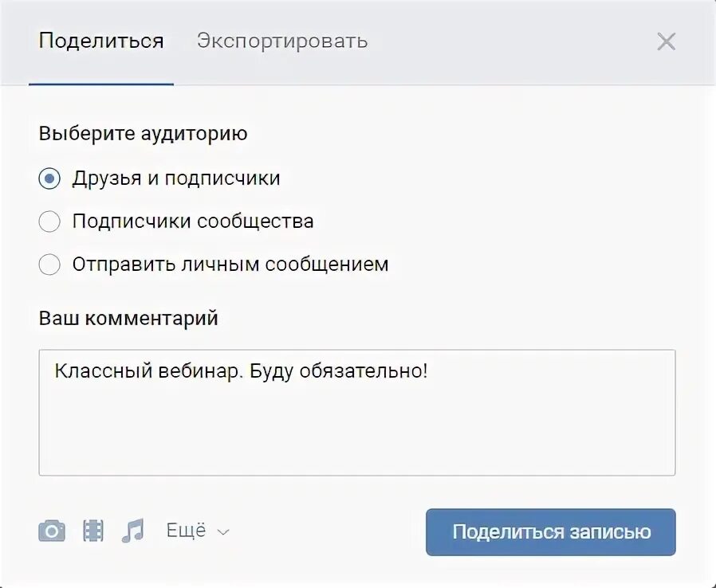
Task: Click the 'Отправить личным сообщением' label text
Action: coord(230,265)
